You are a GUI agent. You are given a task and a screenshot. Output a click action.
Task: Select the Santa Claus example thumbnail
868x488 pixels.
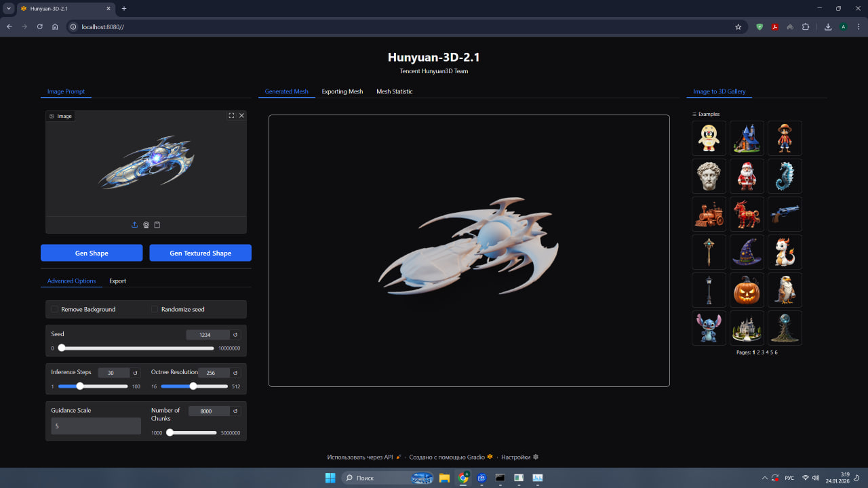click(747, 176)
